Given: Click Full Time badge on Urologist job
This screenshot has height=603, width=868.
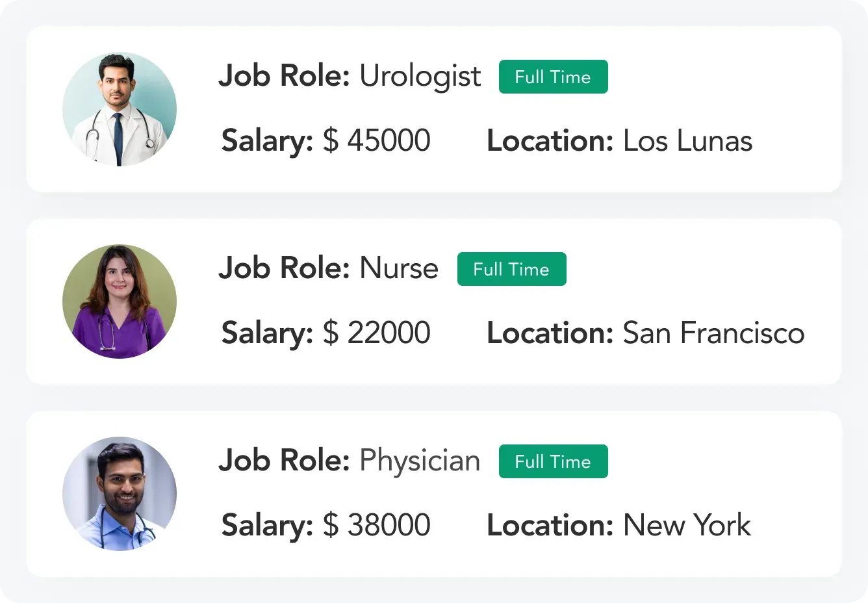Looking at the screenshot, I should click(553, 77).
